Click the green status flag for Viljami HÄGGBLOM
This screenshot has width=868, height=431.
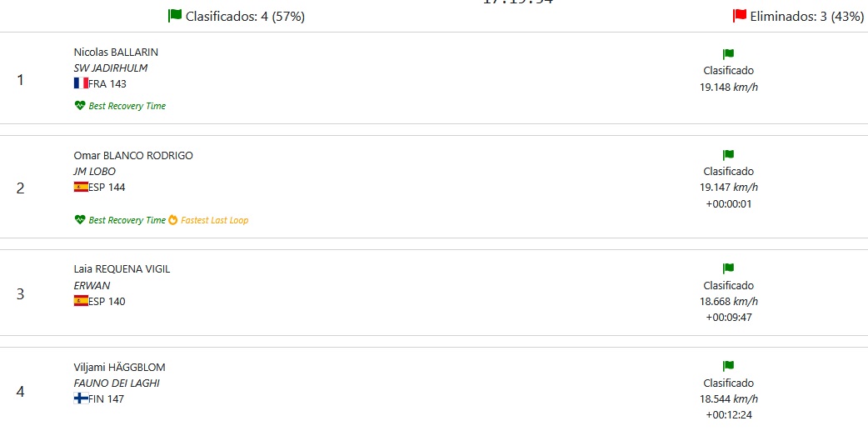728,367
